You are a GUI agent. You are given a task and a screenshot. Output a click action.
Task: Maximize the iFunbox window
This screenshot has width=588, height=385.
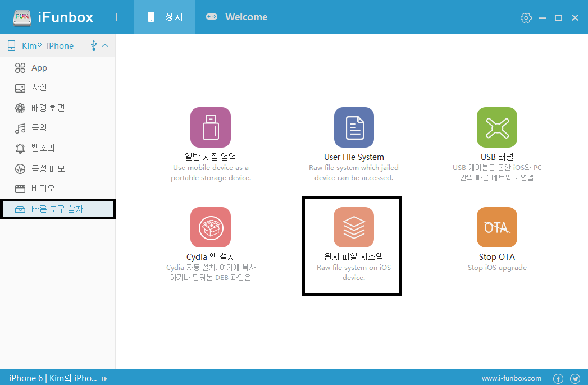pos(558,17)
